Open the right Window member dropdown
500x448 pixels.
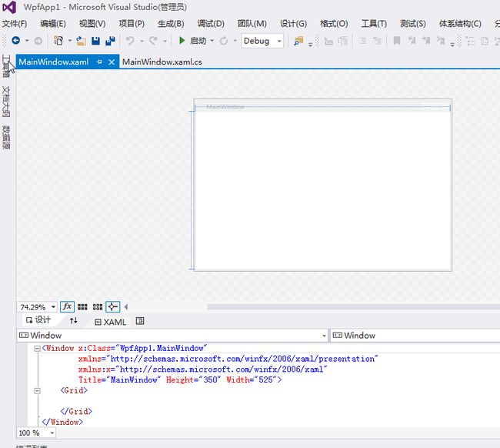(x=415, y=336)
